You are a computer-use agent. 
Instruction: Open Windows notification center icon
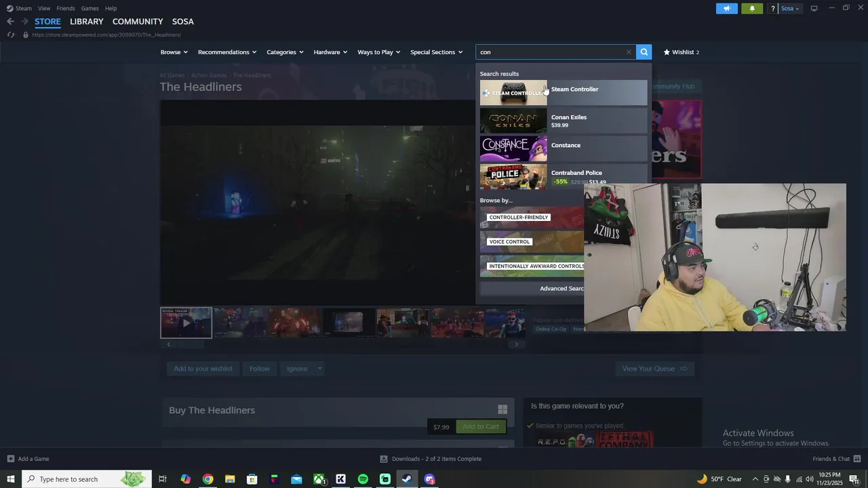click(854, 479)
